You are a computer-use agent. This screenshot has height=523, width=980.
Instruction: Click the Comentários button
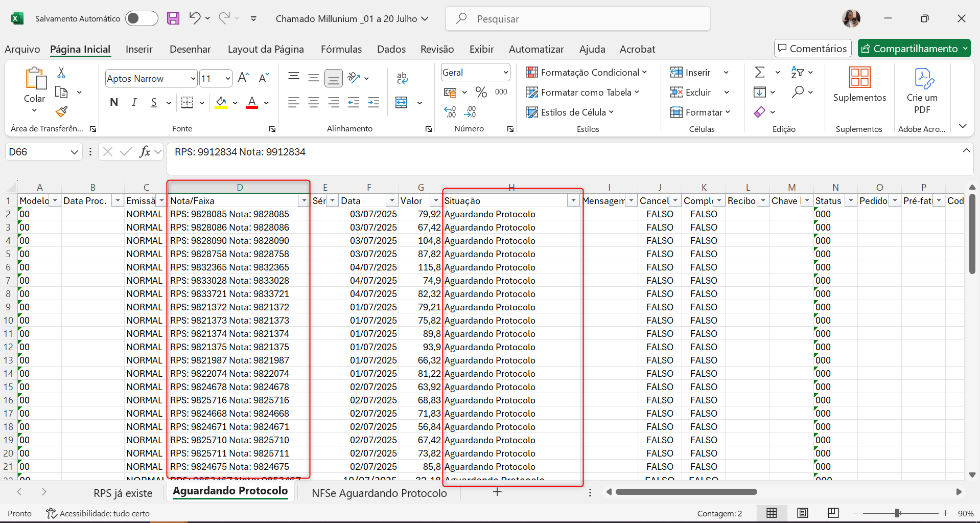click(812, 49)
